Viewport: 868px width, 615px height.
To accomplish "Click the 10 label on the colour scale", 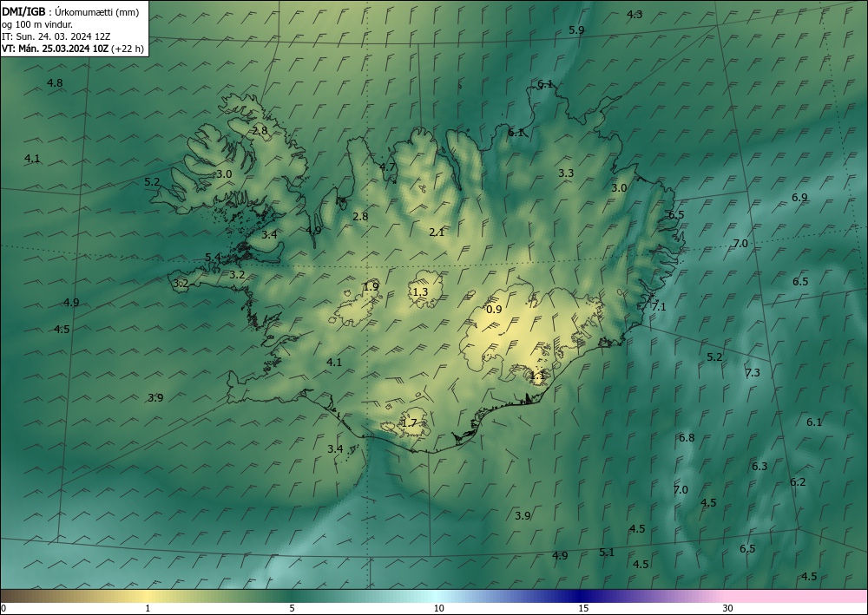I will tap(438, 609).
